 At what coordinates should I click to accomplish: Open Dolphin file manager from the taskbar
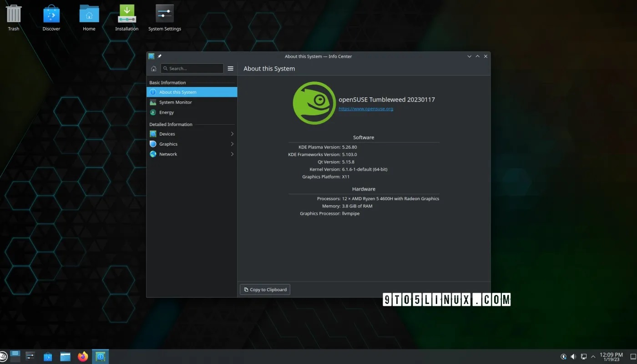click(65, 356)
